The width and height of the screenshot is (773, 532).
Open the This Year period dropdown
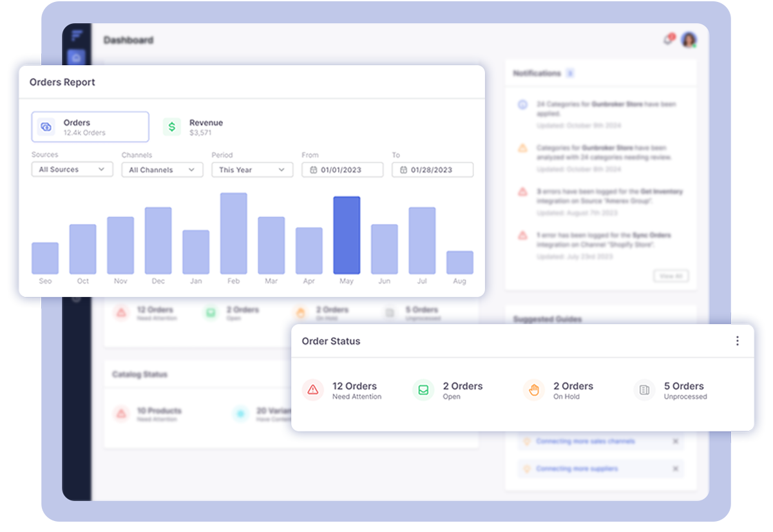coord(253,169)
